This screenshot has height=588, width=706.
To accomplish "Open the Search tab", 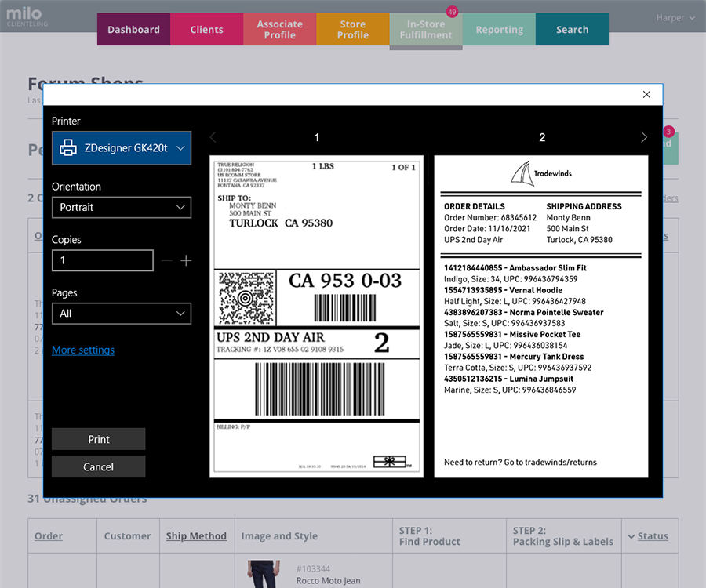I will 573,30.
